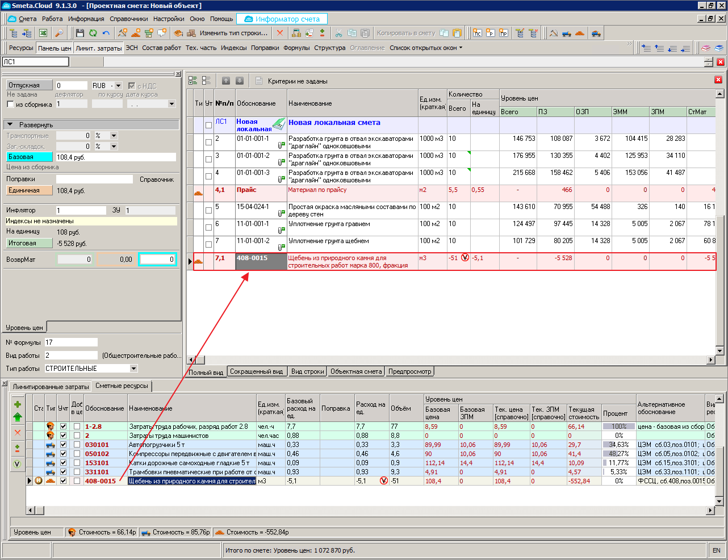The image size is (728, 560).
Task: Click red close X beside ЛС1 field
Action: point(721,62)
